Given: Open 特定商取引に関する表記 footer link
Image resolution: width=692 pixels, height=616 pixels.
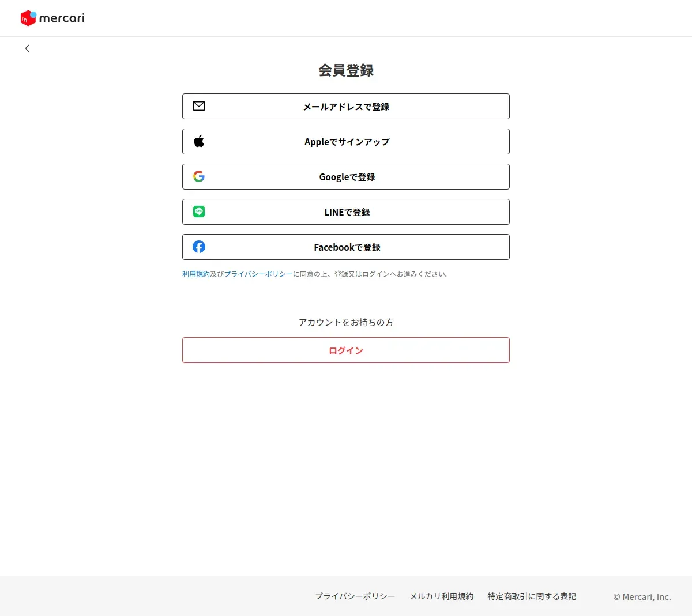Looking at the screenshot, I should click(532, 596).
